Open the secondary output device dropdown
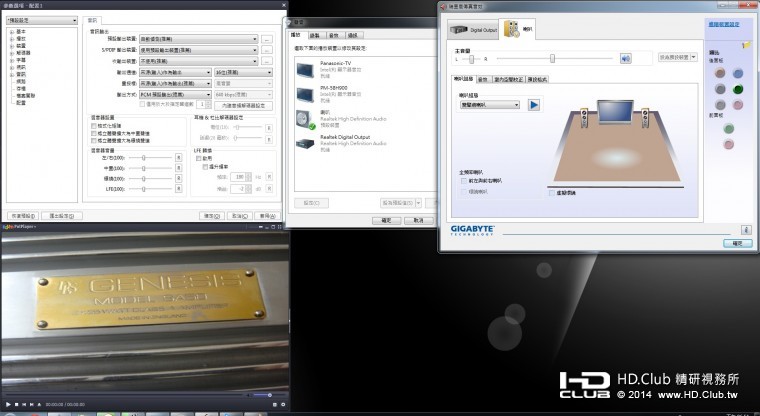 [x=199, y=61]
